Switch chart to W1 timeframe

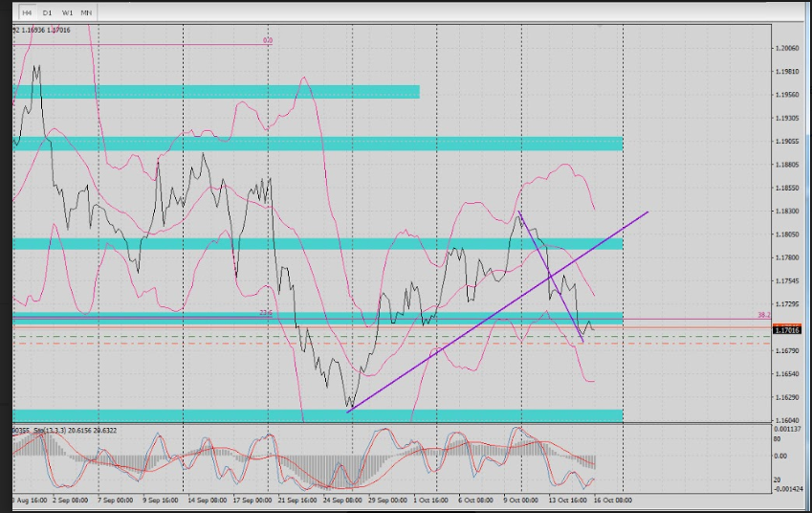[67, 12]
